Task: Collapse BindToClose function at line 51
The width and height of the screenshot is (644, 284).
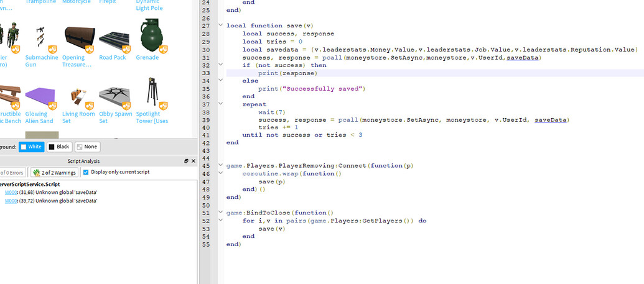Action: 220,213
